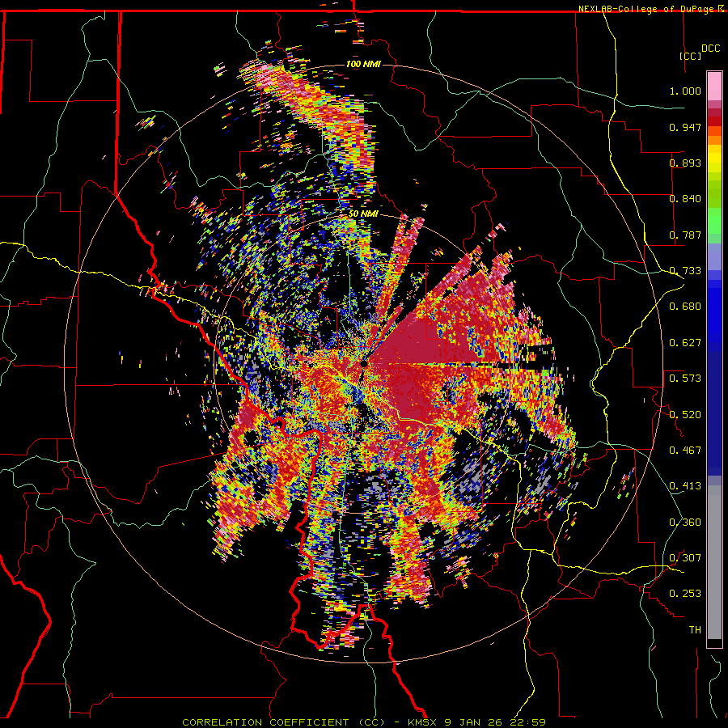Click the 0.467 legend value
The width and height of the screenshot is (728, 728).
pos(685,450)
